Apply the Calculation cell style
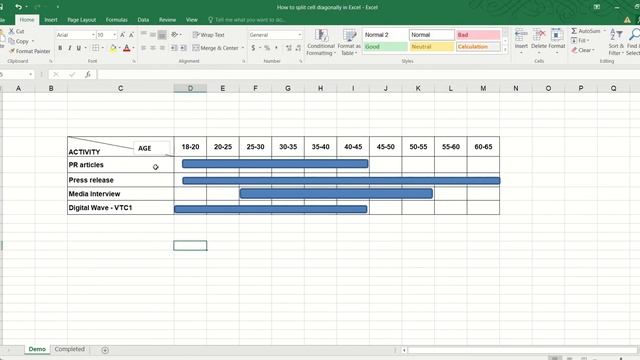This screenshot has height=360, width=640. (478, 47)
